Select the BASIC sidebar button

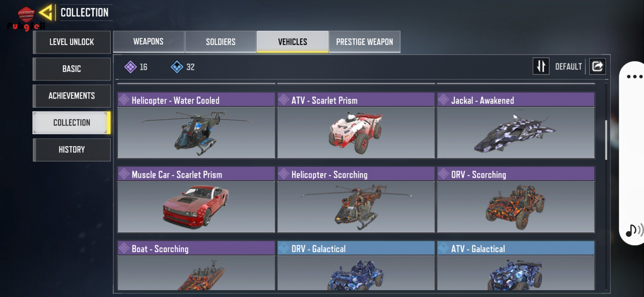point(72,69)
